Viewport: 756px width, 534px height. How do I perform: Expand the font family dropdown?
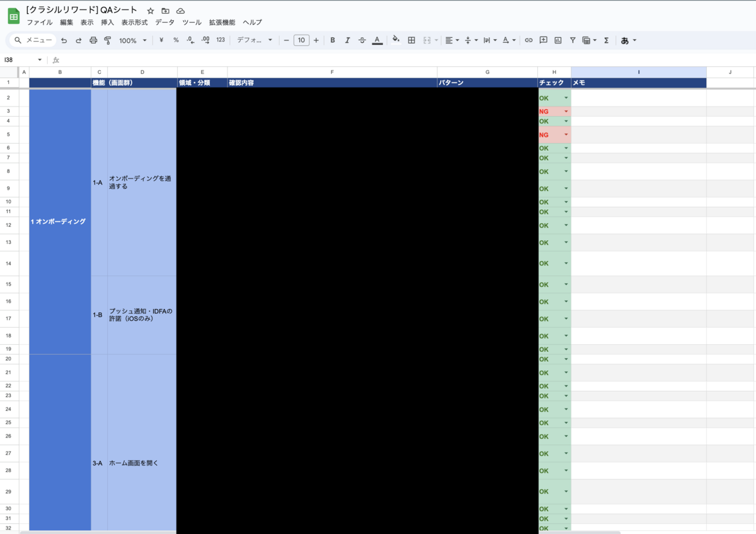[x=255, y=40]
